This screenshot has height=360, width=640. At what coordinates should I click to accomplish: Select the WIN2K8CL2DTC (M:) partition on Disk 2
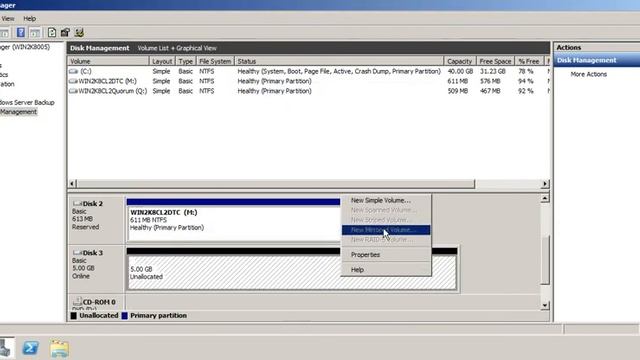coord(233,220)
